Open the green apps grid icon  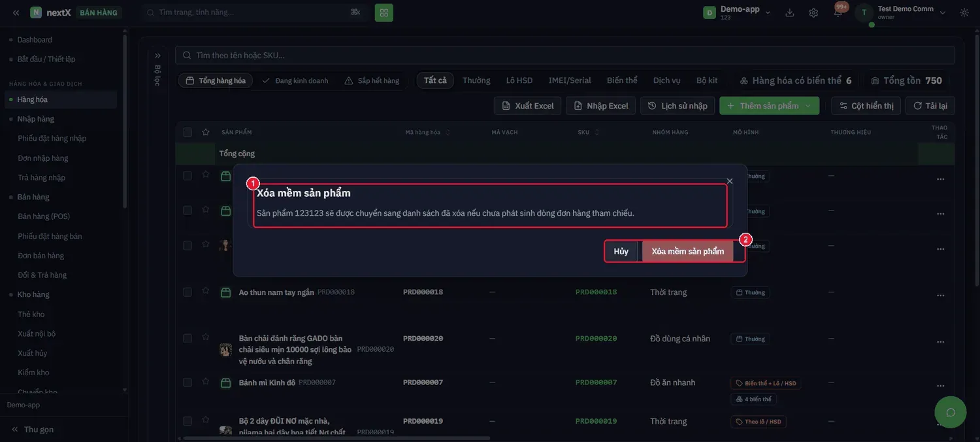tap(384, 12)
